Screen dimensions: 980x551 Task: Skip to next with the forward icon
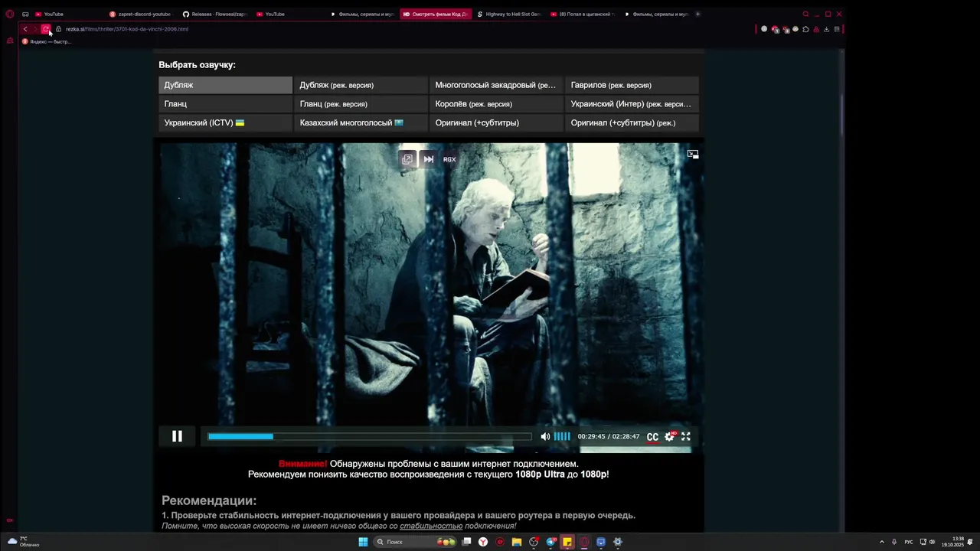tap(429, 159)
